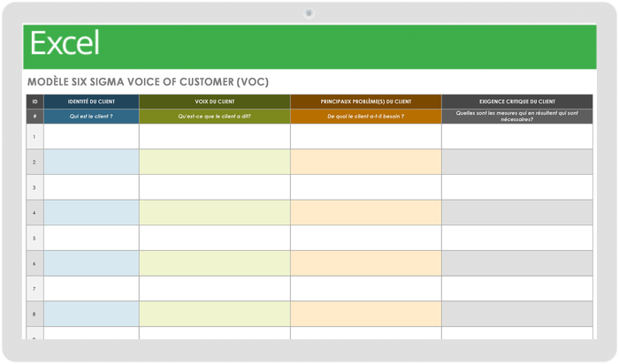
Task: Select row 4 blue Identité du client cell
Action: (91, 213)
